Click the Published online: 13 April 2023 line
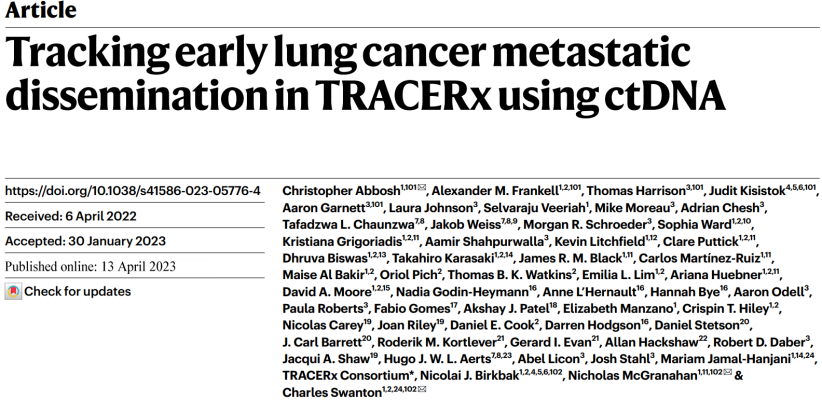 [90, 266]
